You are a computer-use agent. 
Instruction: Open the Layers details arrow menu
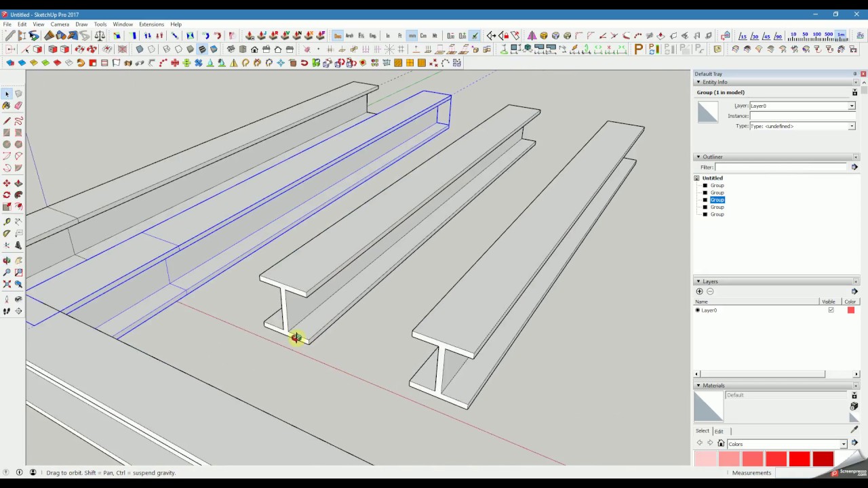click(x=854, y=291)
